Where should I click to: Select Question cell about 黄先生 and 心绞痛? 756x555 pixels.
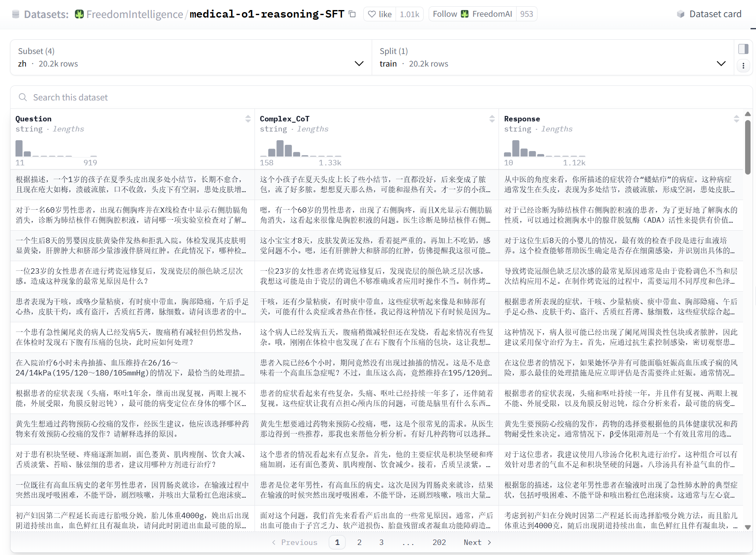(132, 429)
